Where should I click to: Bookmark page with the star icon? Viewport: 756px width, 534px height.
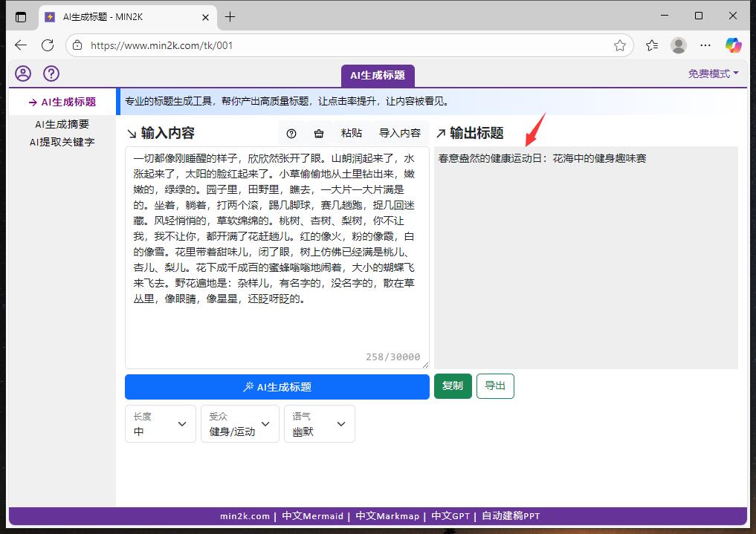(620, 45)
